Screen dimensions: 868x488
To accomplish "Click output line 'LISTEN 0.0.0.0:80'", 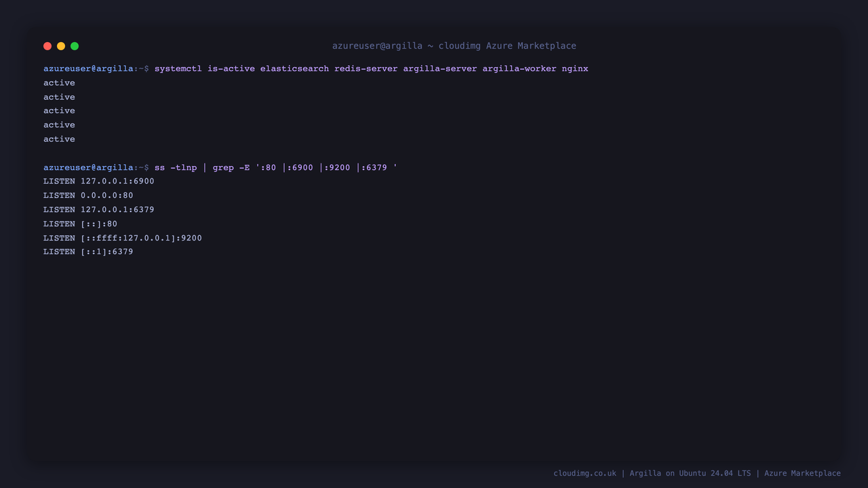I will [x=88, y=196].
